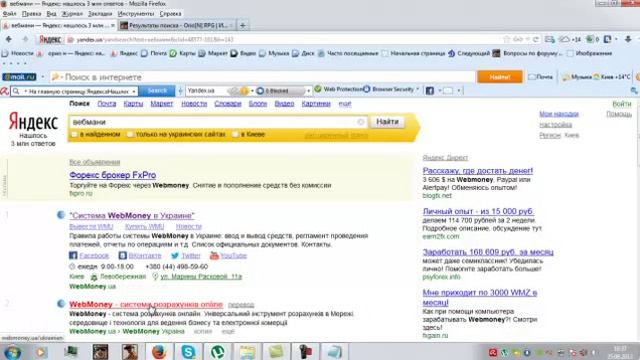This screenshot has height=360, width=640.
Task: Click the bookmark star in address bar
Action: coord(507,40)
